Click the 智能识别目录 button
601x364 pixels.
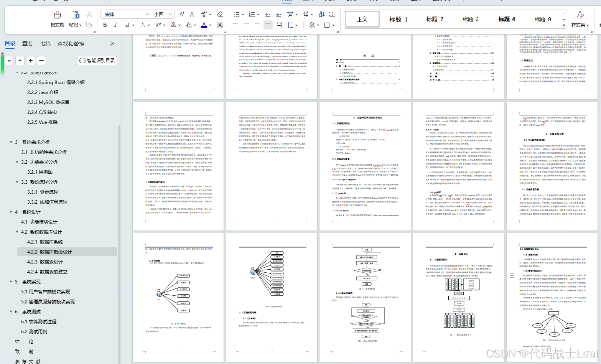[97, 61]
